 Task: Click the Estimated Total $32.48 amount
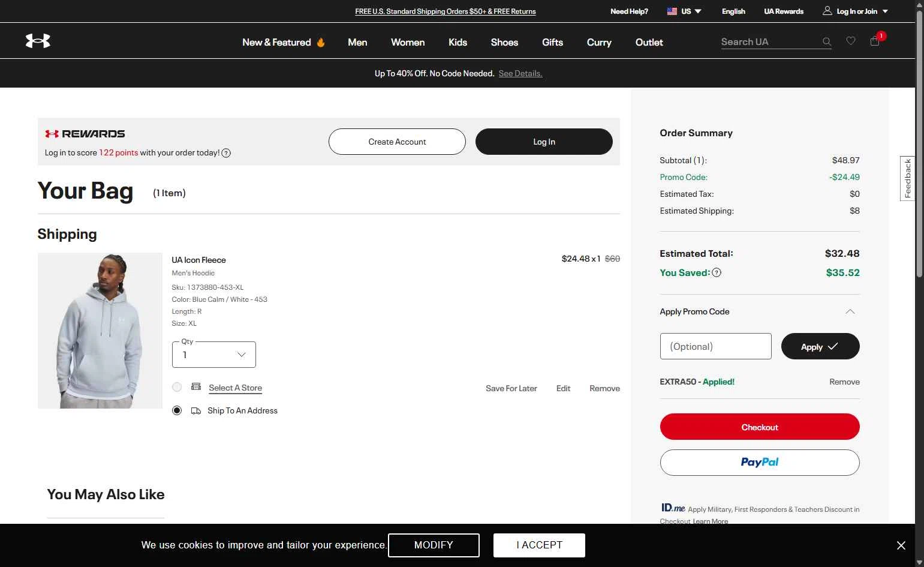842,253
